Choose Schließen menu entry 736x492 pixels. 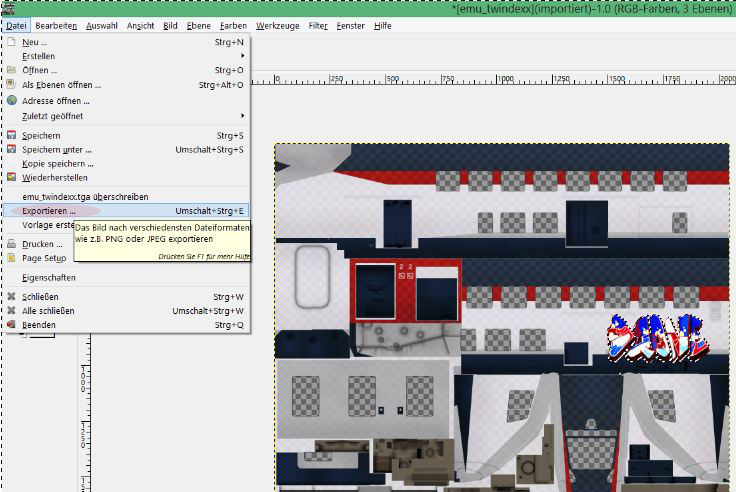(x=126, y=297)
